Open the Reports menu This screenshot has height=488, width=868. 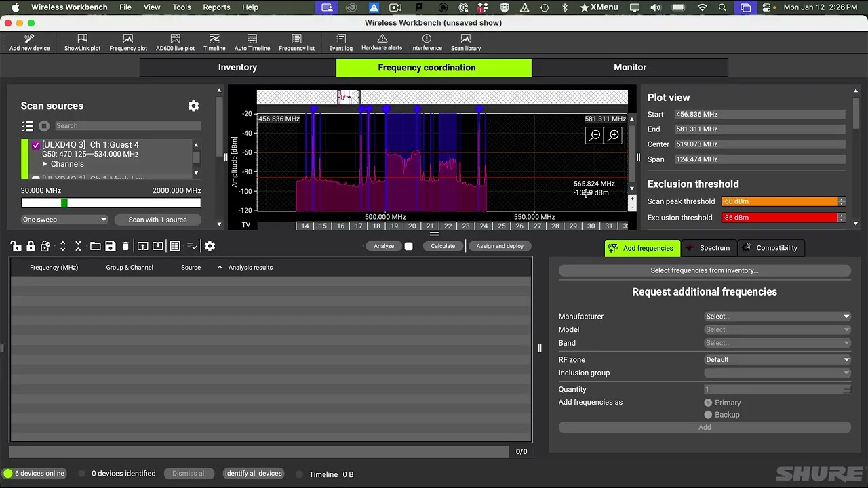[x=216, y=7]
